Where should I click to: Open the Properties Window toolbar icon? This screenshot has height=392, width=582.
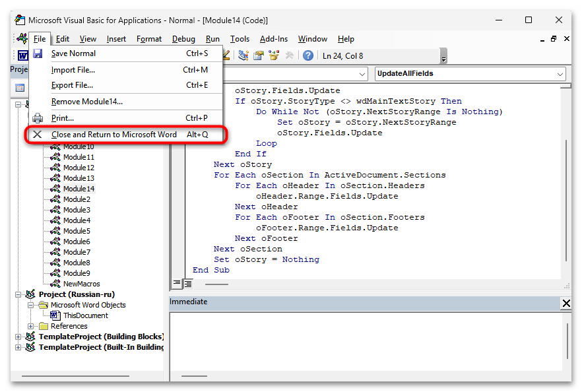coord(259,55)
